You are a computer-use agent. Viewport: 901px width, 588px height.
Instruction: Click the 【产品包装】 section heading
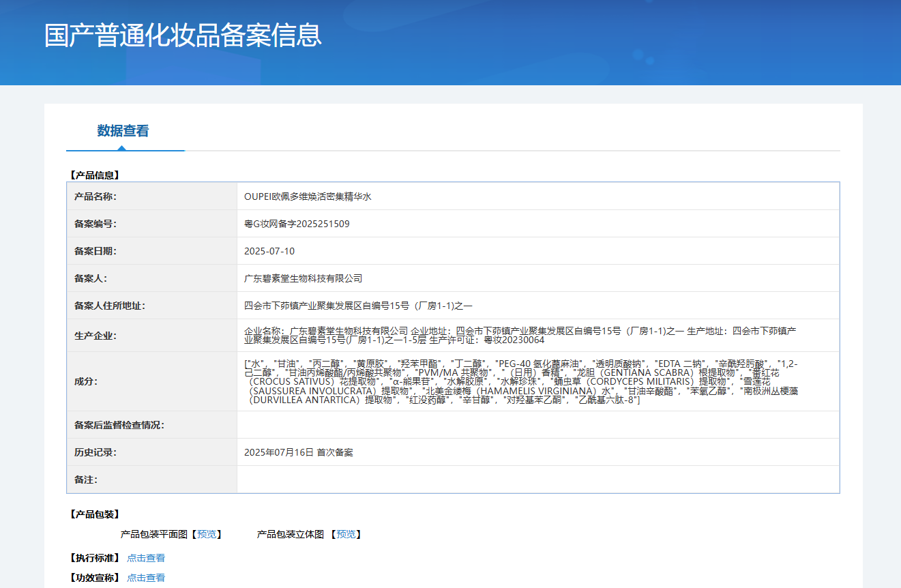(94, 514)
